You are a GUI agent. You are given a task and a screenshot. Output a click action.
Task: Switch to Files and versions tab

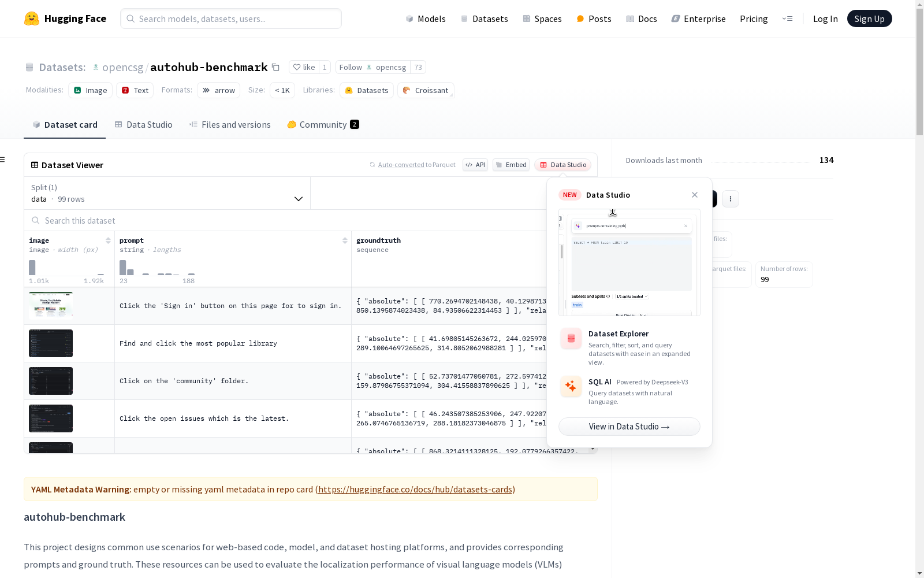[x=230, y=125]
